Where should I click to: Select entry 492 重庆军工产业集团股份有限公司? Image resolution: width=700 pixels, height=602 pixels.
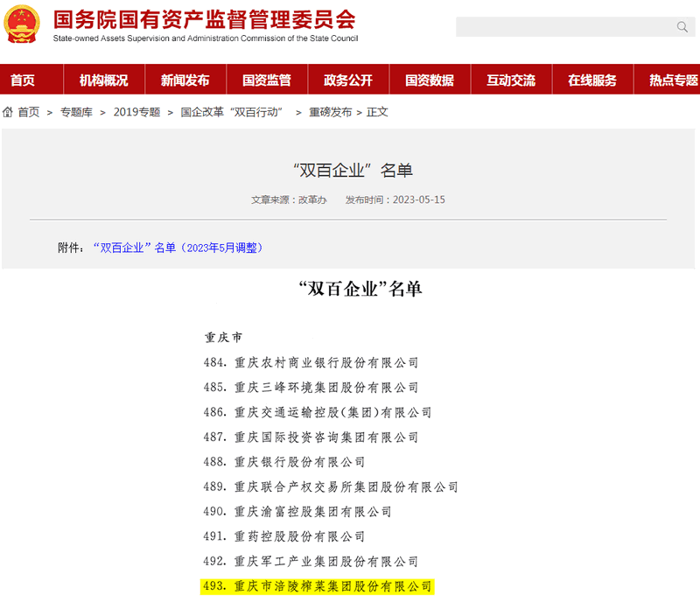[x=311, y=562]
